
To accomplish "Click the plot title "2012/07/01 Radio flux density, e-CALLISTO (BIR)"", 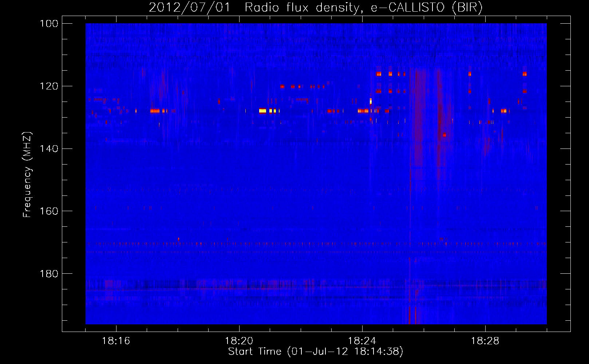I will [316, 8].
